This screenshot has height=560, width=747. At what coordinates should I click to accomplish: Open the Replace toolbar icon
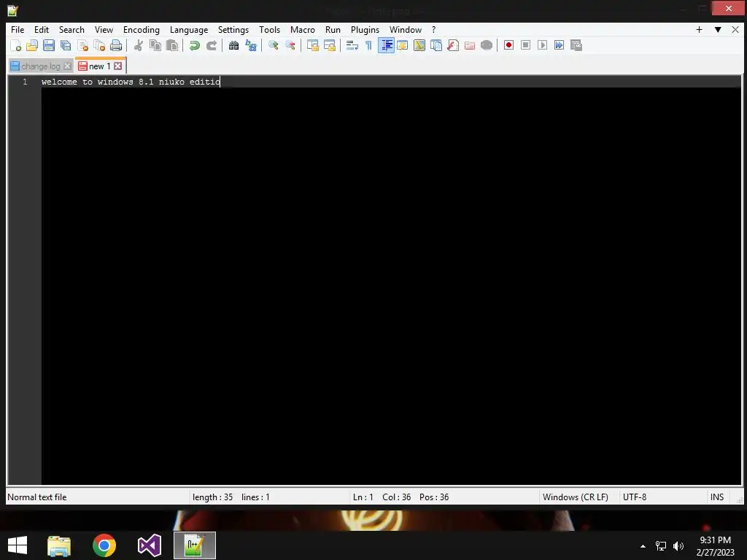(x=251, y=45)
